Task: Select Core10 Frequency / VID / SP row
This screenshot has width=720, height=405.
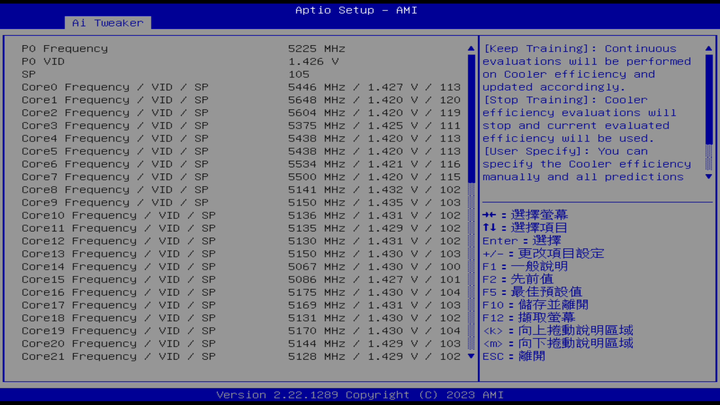Action: (241, 215)
